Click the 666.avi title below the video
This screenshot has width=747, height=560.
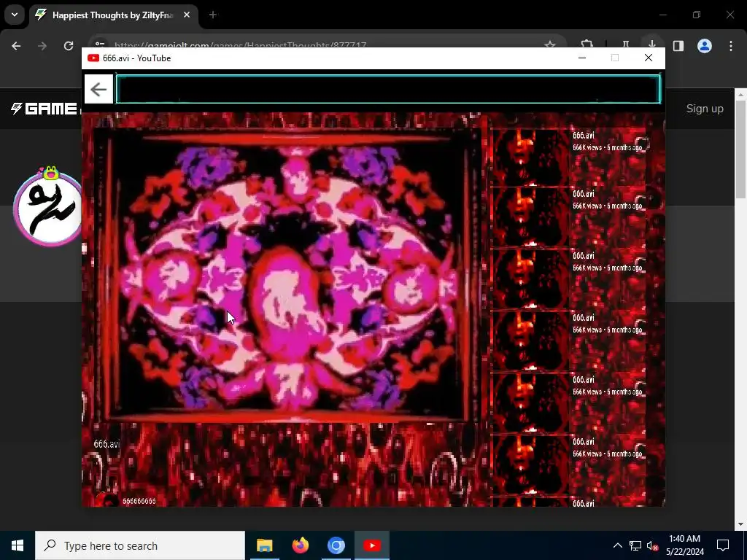(x=107, y=444)
